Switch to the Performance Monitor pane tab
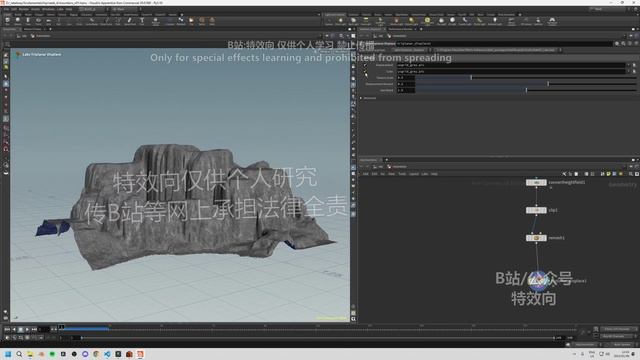The image size is (640, 360). 400,29
